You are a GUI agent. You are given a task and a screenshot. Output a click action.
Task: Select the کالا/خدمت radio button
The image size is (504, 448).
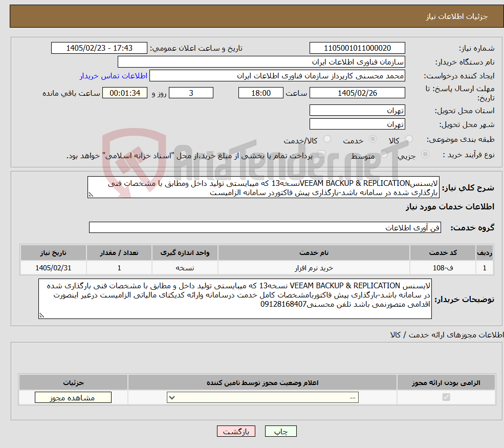coord(327,139)
